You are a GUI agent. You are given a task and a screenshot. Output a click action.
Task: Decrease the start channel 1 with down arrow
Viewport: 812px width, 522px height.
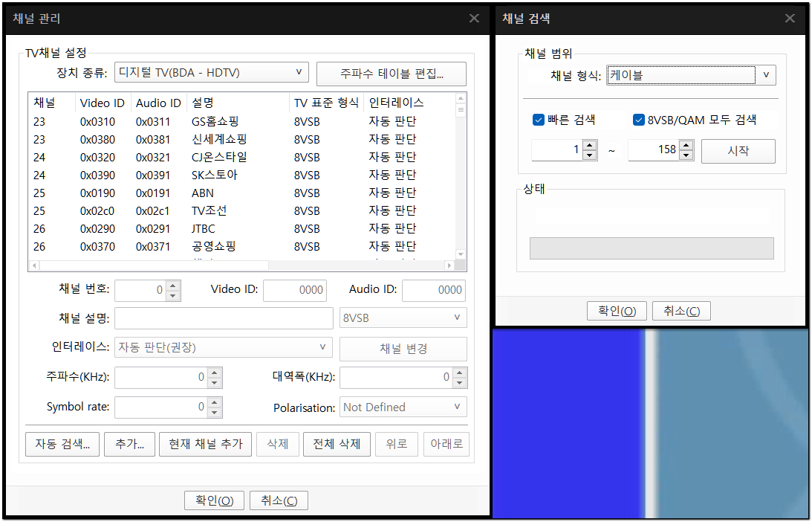point(589,155)
